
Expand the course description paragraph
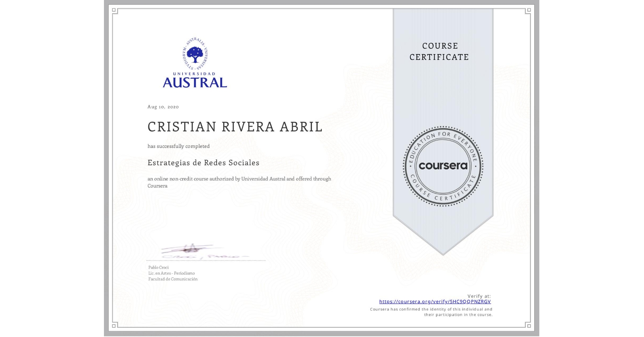point(239,182)
